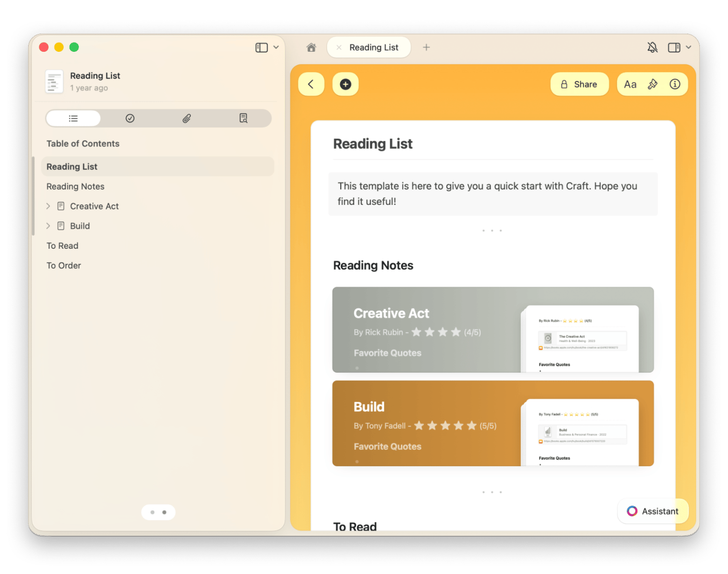Click the Table of Contents label
The height and width of the screenshot is (574, 728).
pyautogui.click(x=83, y=144)
